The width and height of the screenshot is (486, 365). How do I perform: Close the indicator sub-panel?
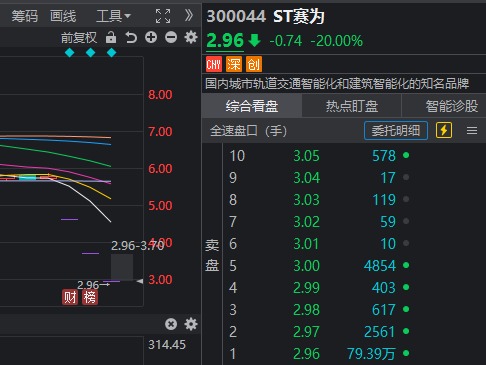[x=171, y=324]
